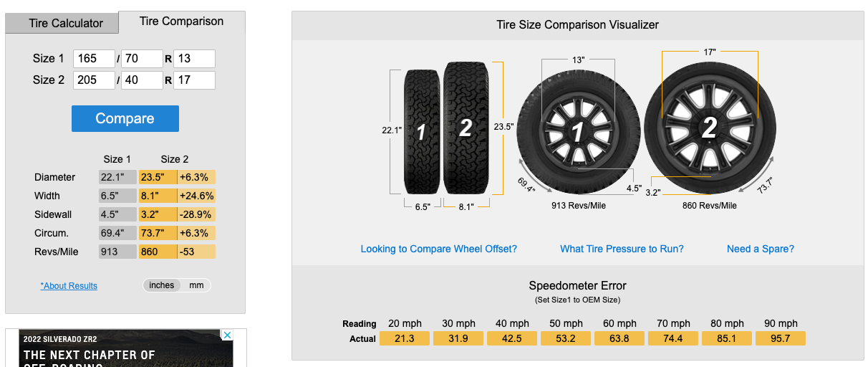Image resolution: width=868 pixels, height=367 pixels.
Task: Open the Tire Calculator tab
Action: (x=66, y=23)
